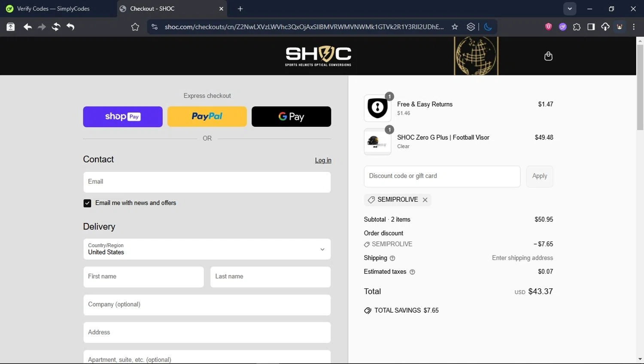Pay with PayPal button
This screenshot has width=644, height=364.
tap(207, 117)
